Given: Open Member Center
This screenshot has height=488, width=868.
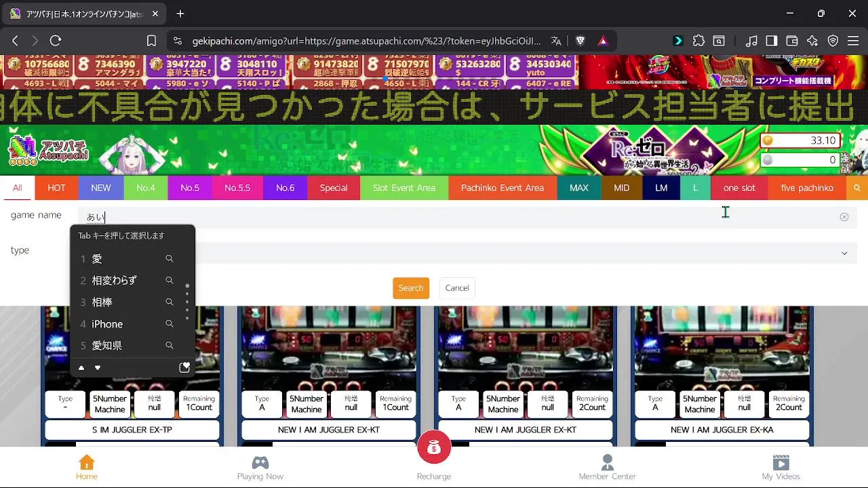Looking at the screenshot, I should click(608, 468).
